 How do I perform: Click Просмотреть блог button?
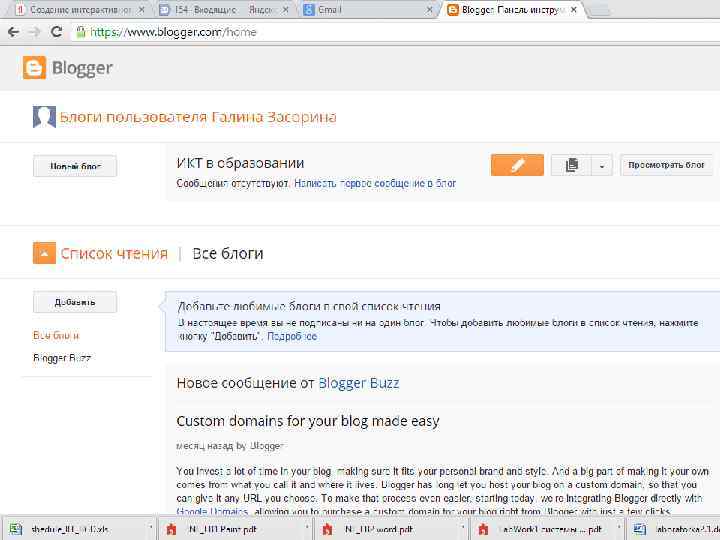(666, 165)
